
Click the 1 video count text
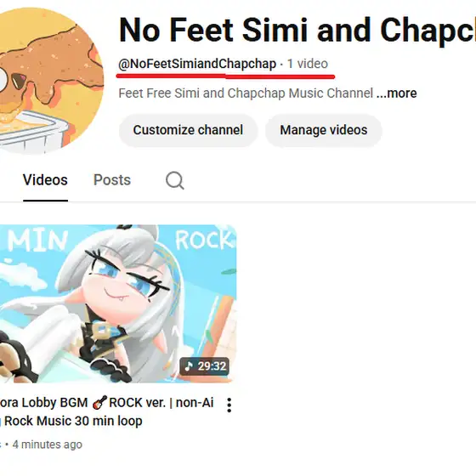click(308, 64)
